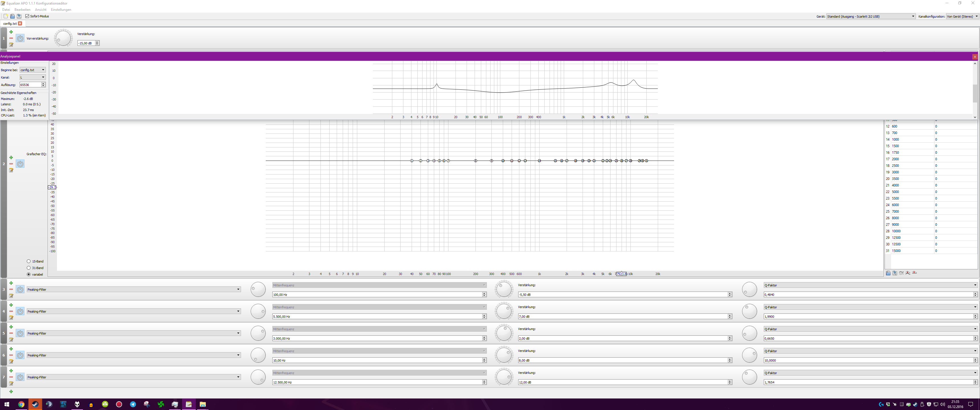Close the config.txt tab
Screen dimensions: 980x410
20,24
